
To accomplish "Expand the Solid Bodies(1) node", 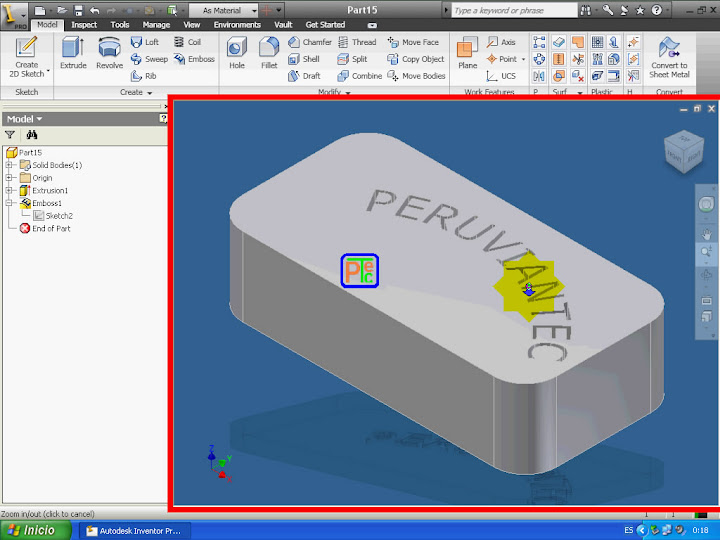I will click(x=9, y=165).
